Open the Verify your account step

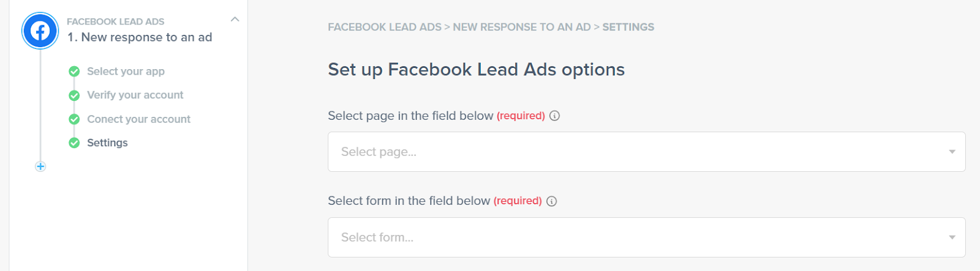coord(135,95)
